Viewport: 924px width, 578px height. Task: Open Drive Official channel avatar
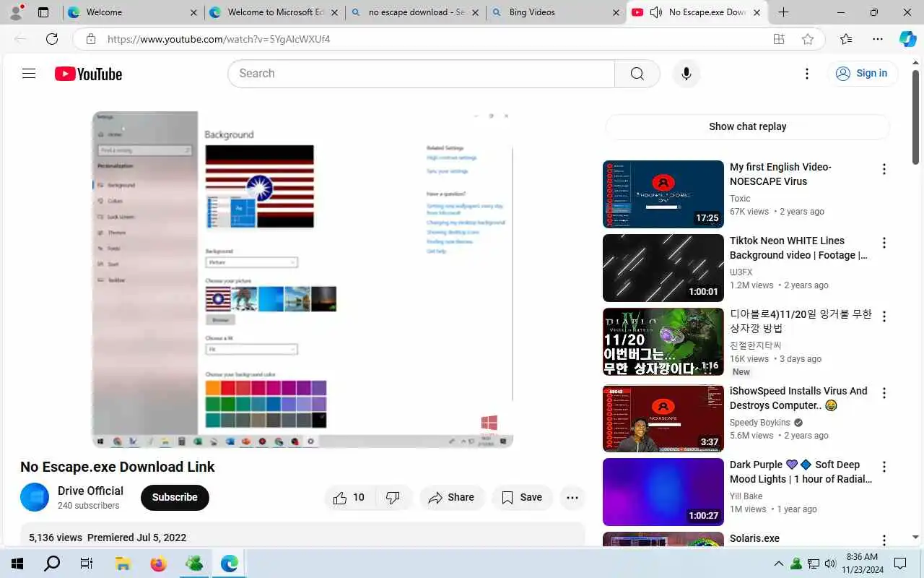tap(35, 497)
